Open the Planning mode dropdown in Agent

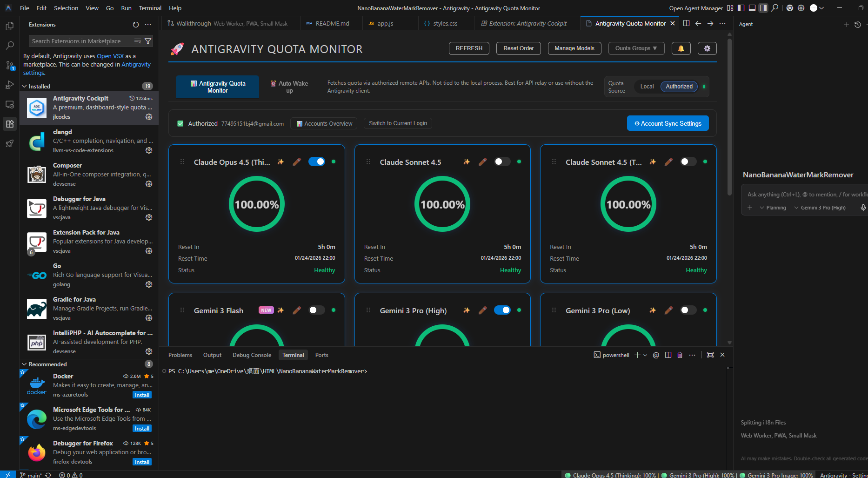(x=773, y=208)
